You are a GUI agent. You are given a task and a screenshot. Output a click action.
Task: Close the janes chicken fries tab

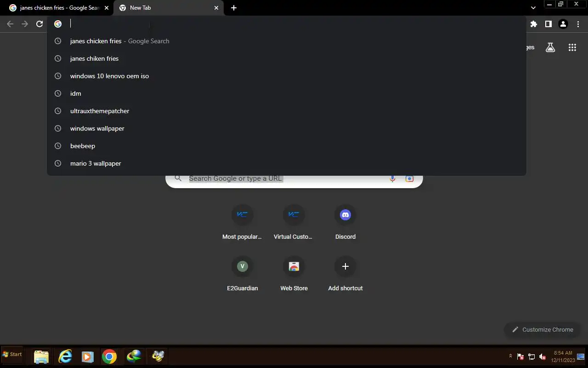tap(106, 8)
